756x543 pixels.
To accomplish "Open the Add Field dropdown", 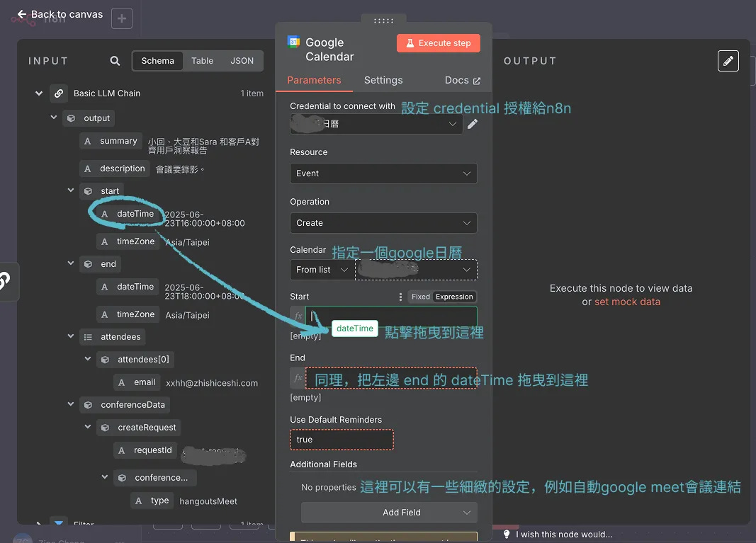I will coord(389,513).
